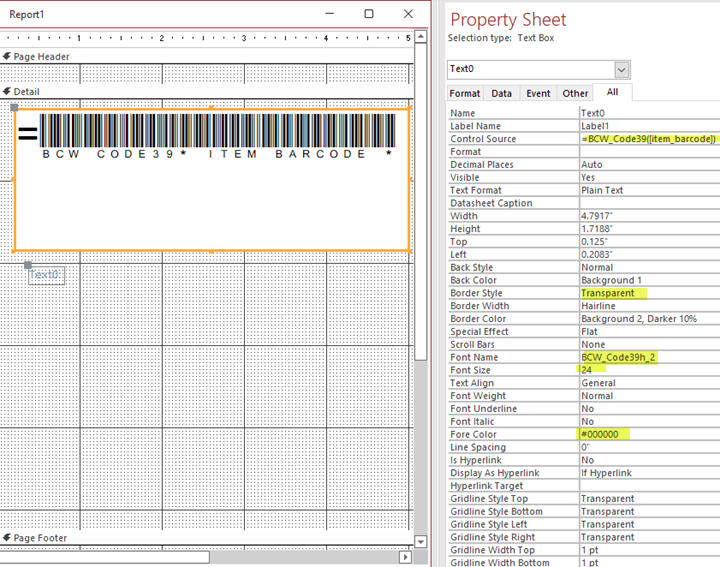Click the empty Format property field

click(650, 152)
